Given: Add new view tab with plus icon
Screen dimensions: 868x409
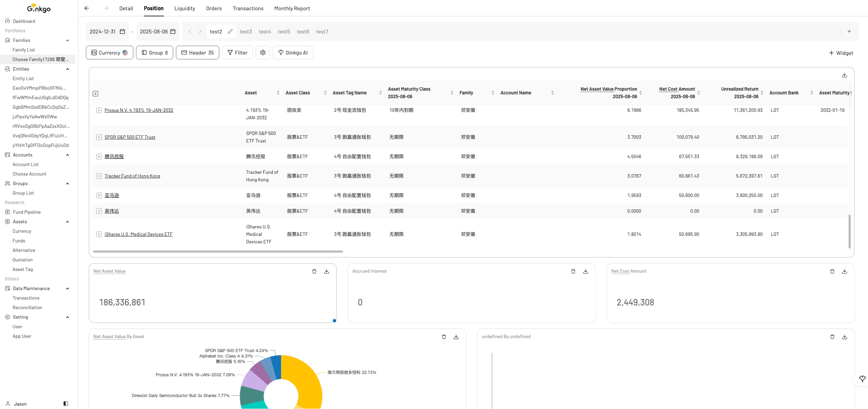Looking at the screenshot, I should (x=849, y=31).
